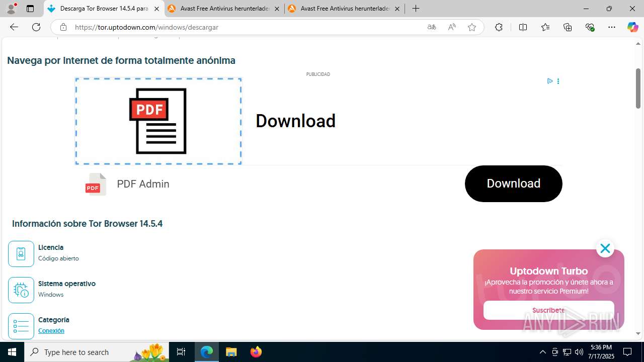
Task: Open the Collections icon
Action: coord(568,27)
